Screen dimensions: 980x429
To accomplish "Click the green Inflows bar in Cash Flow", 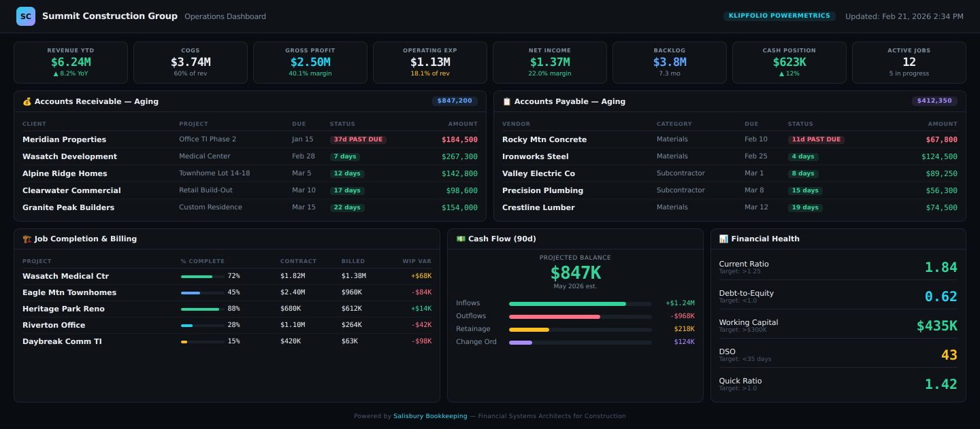I will [x=566, y=303].
